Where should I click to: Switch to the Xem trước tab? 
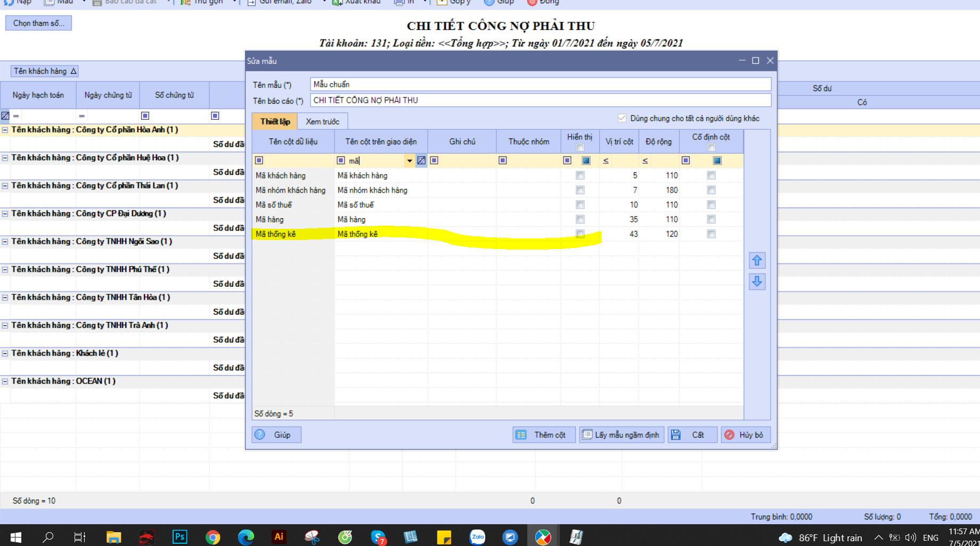click(x=322, y=121)
